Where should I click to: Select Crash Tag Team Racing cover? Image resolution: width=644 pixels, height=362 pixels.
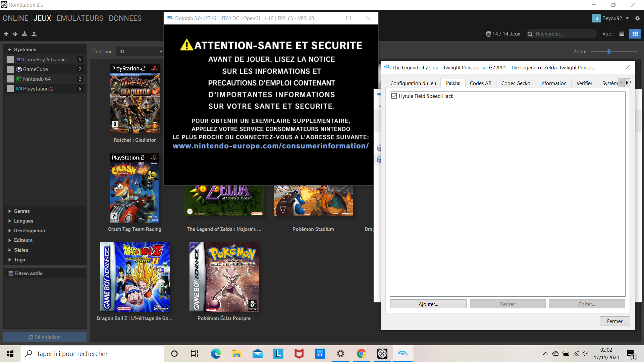click(x=135, y=188)
